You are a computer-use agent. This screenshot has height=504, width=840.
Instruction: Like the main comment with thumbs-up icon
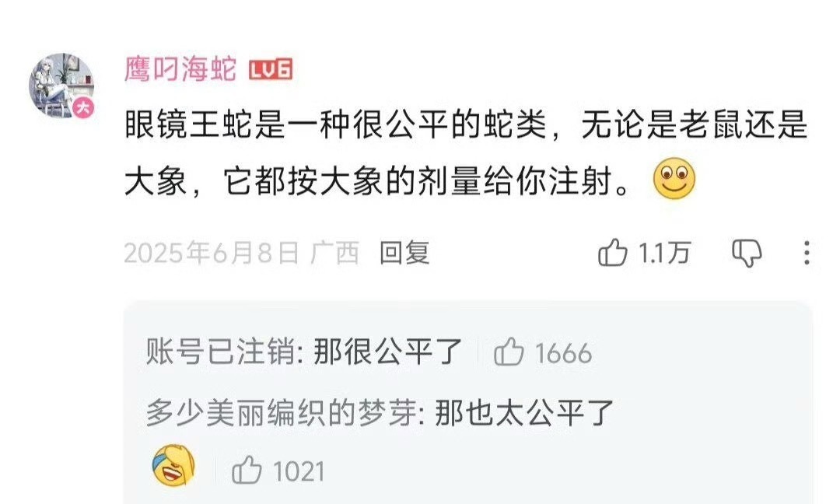(x=612, y=252)
